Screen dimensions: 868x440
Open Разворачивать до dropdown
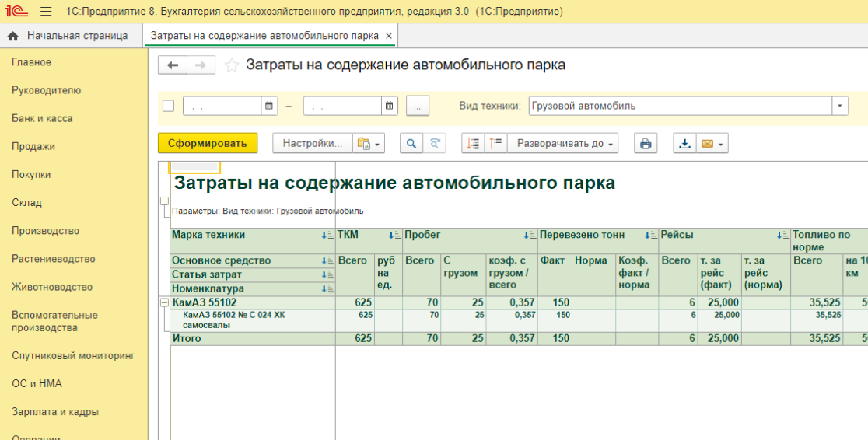pos(563,143)
